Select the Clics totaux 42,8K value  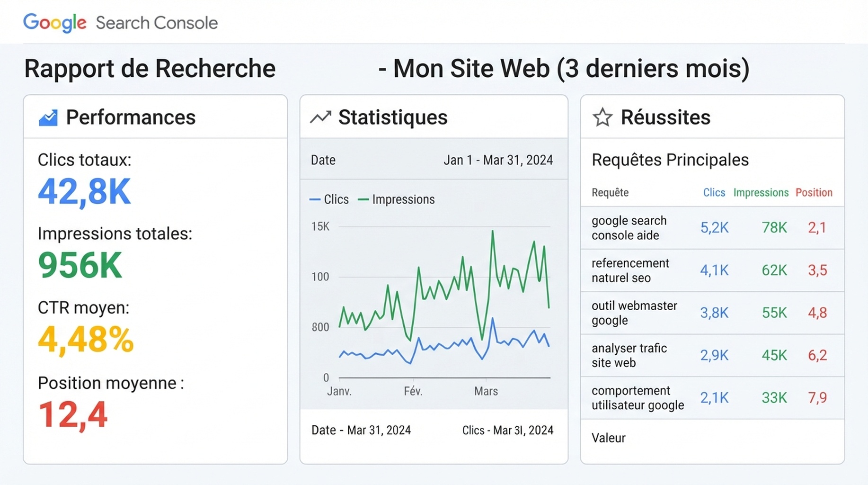[84, 192]
